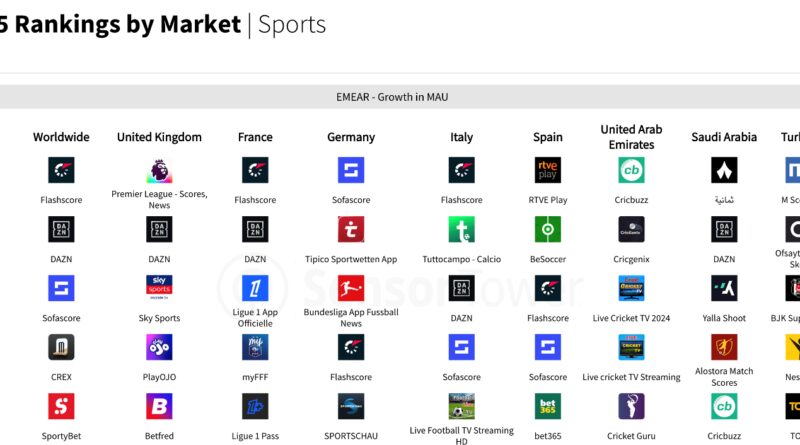Viewport: 800px width, 445px height.
Task: Click the Betfred app icon
Action: [x=159, y=407]
